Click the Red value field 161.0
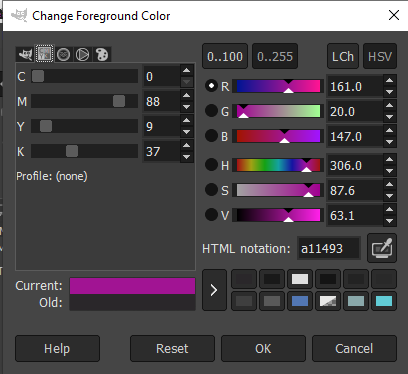408x374 pixels. (x=355, y=86)
